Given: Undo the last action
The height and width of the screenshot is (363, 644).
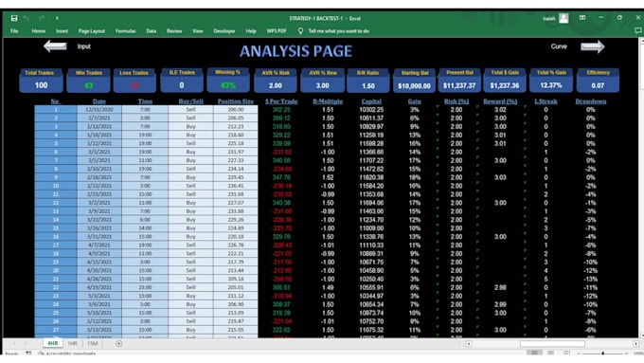Looking at the screenshot, I should tap(27, 18).
